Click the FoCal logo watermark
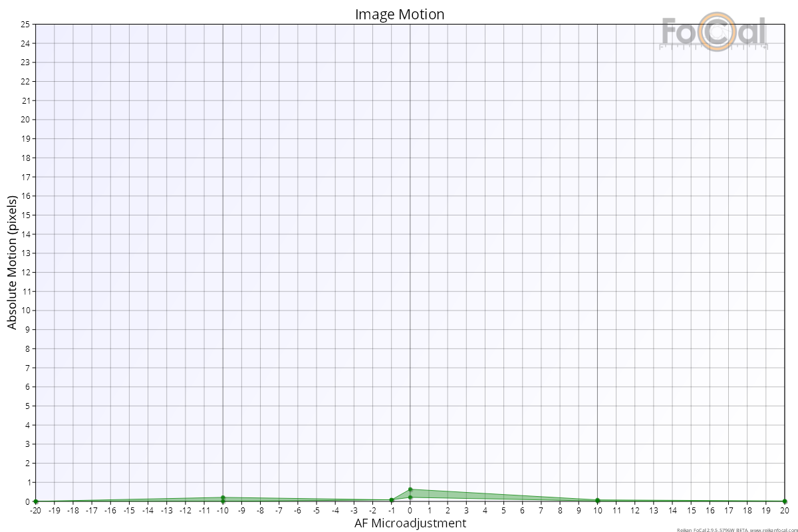The height and width of the screenshot is (532, 798). pos(713,32)
